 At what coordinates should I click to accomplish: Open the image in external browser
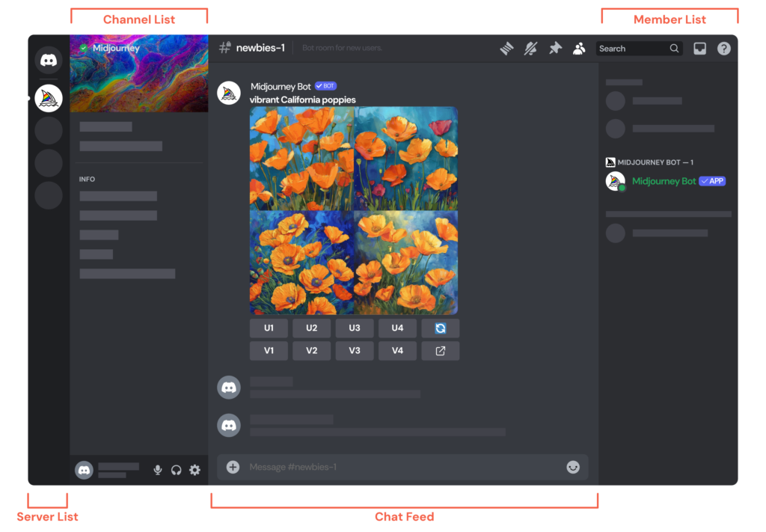pyautogui.click(x=441, y=350)
